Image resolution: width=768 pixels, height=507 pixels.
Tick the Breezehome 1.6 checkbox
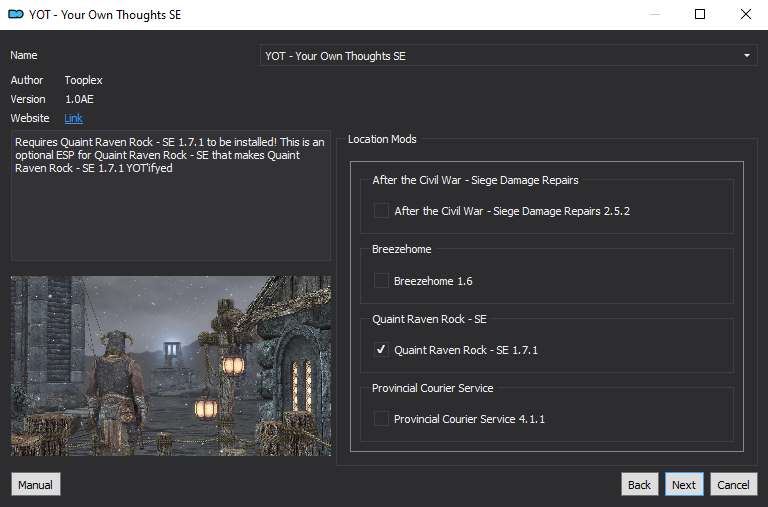click(381, 281)
